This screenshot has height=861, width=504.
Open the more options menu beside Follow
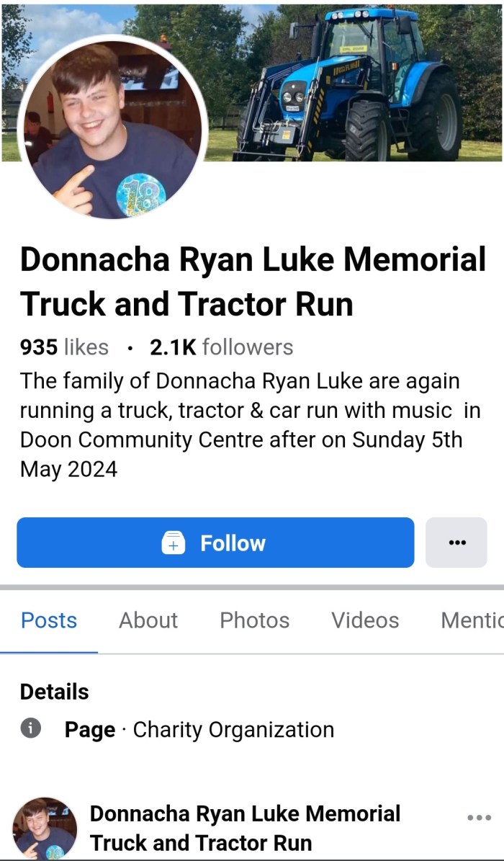(456, 543)
